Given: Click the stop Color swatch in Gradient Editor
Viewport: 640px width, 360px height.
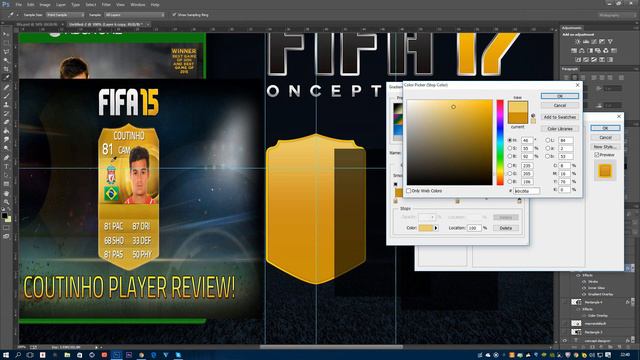Looking at the screenshot, I should [x=426, y=228].
